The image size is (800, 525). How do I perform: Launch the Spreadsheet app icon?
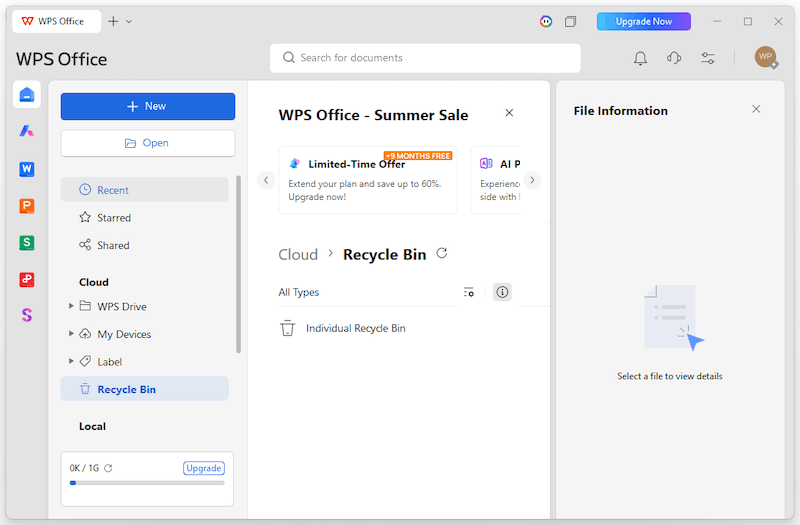coord(27,242)
